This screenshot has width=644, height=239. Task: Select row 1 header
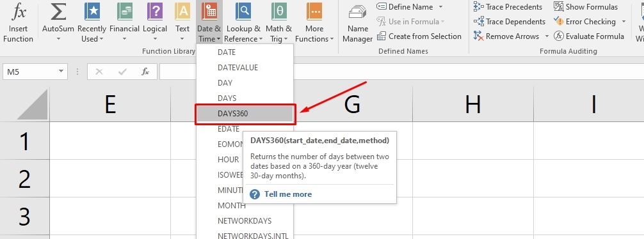coord(24,141)
